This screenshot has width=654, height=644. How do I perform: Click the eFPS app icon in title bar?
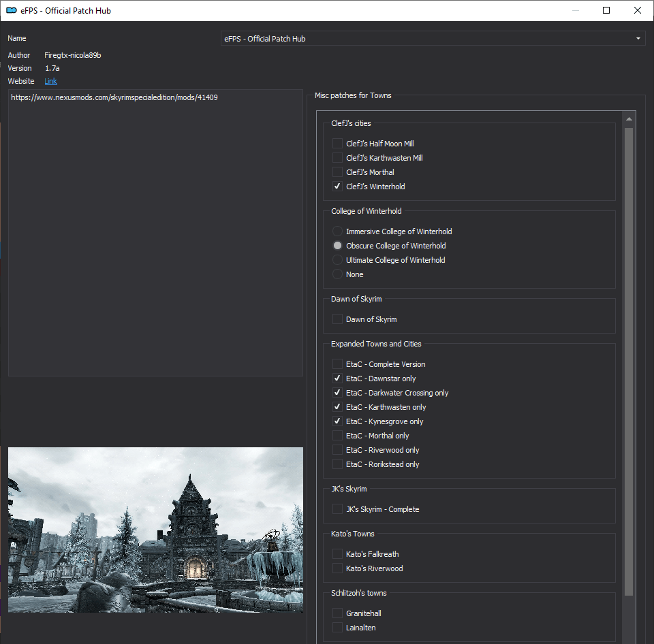pyautogui.click(x=12, y=10)
